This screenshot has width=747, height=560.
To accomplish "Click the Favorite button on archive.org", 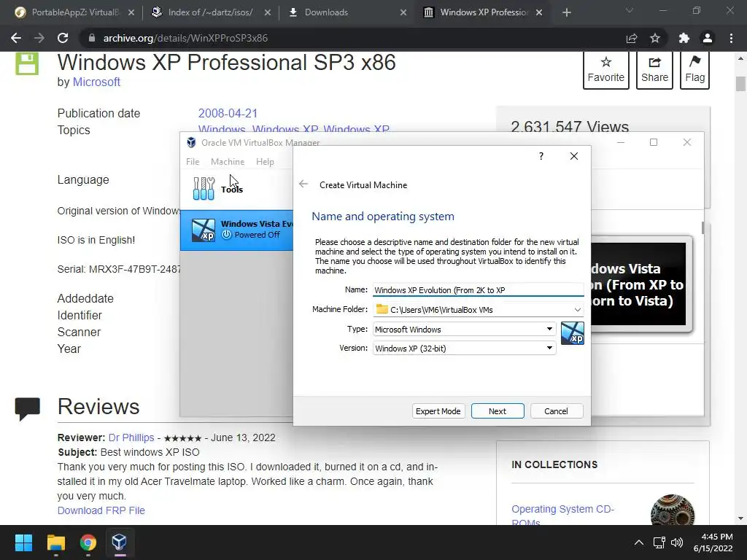I will coord(606,70).
